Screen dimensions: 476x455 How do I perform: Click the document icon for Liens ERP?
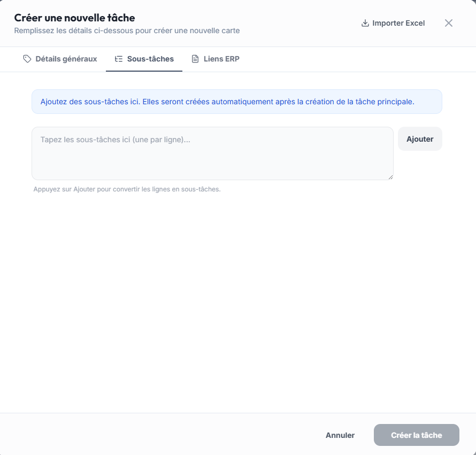pyautogui.click(x=195, y=59)
